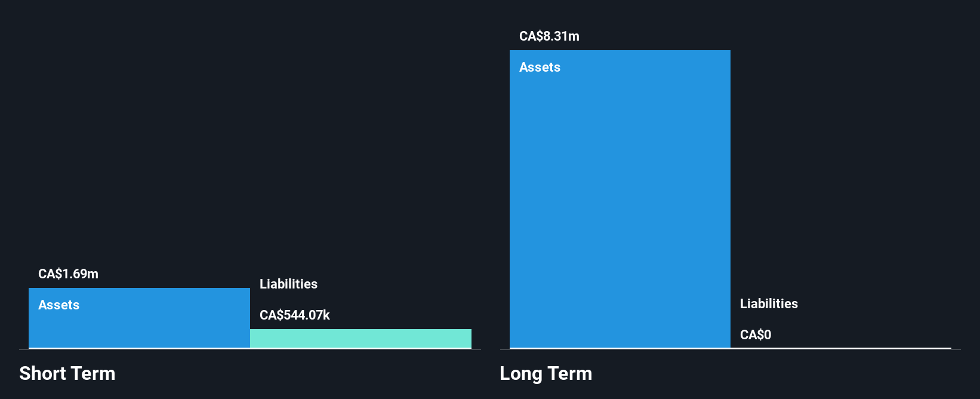Click gray axis line left of Long Term bars
Screen dimensions: 980x399
504,349
